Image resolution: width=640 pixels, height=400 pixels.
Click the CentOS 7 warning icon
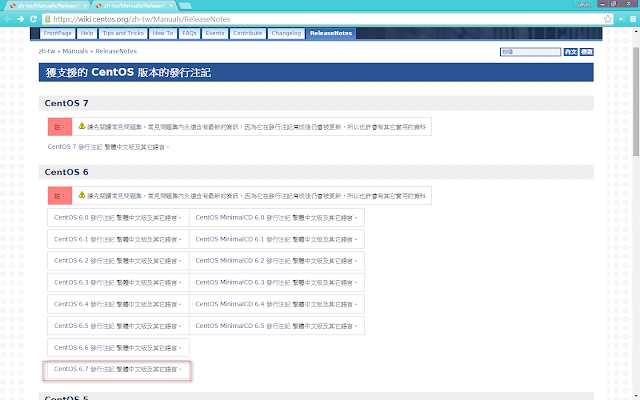click(x=82, y=126)
